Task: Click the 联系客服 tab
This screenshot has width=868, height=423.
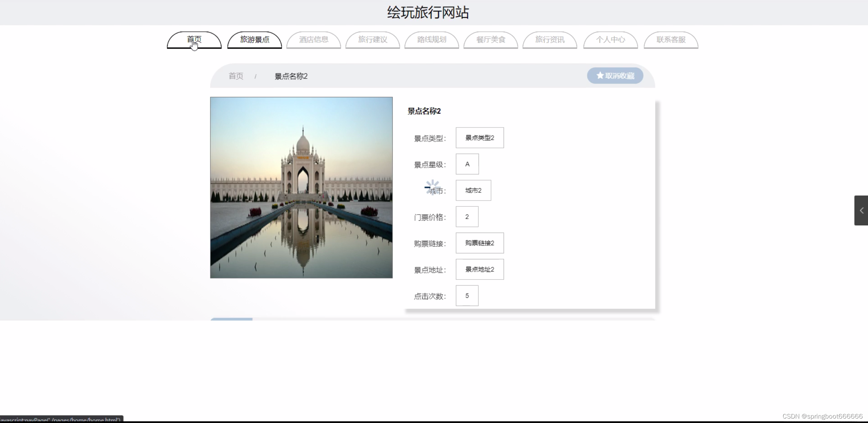Action: [x=671, y=40]
